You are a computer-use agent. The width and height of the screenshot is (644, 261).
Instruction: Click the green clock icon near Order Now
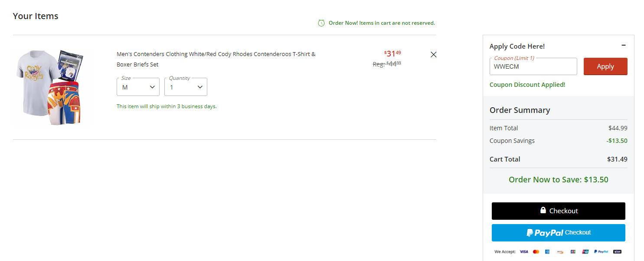pos(321,23)
